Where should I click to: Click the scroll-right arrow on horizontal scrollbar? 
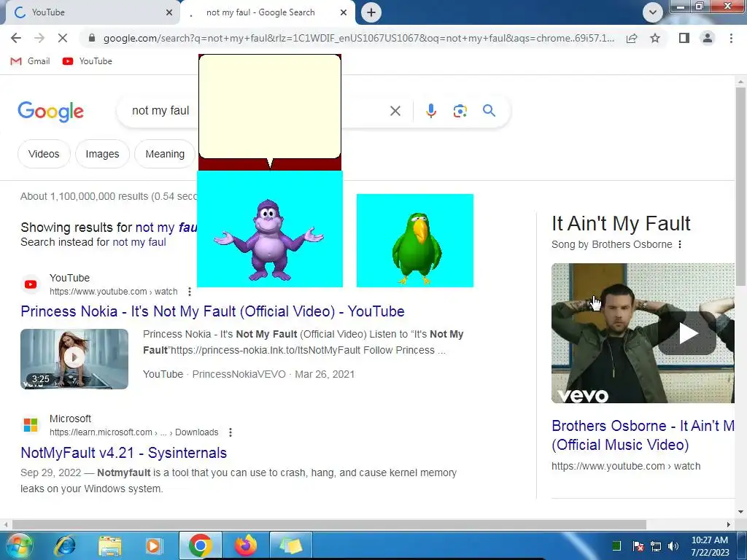click(729, 524)
